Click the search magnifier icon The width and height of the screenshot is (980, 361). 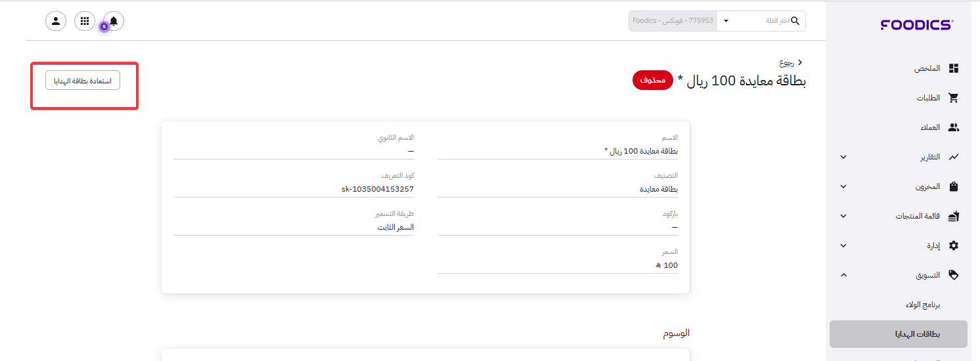point(795,21)
